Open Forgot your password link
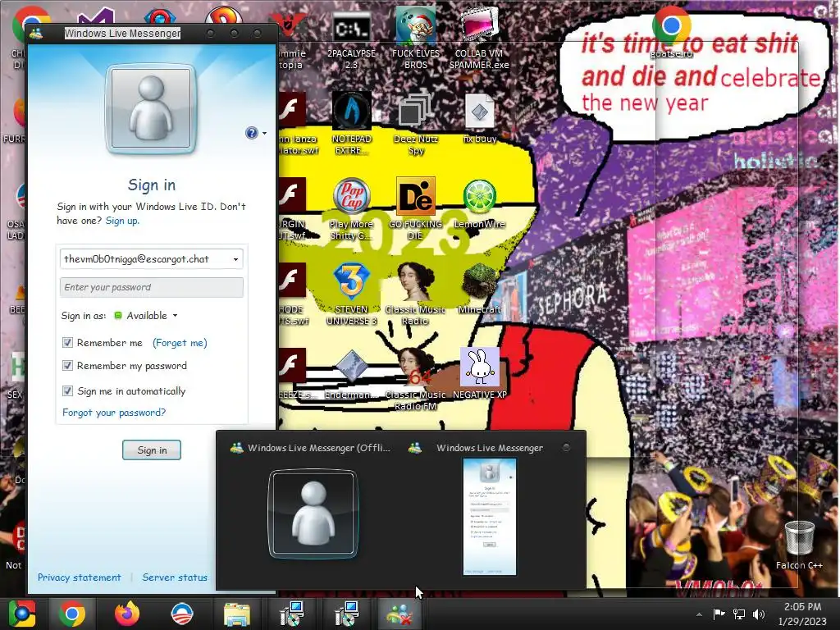Screen dimensions: 840x630 click(x=114, y=413)
